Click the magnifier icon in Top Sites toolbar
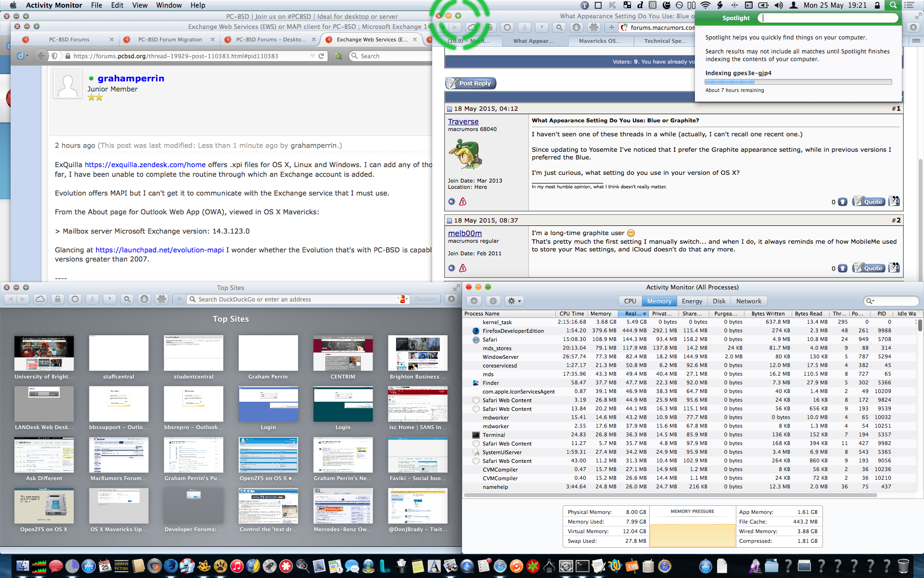 (x=127, y=299)
